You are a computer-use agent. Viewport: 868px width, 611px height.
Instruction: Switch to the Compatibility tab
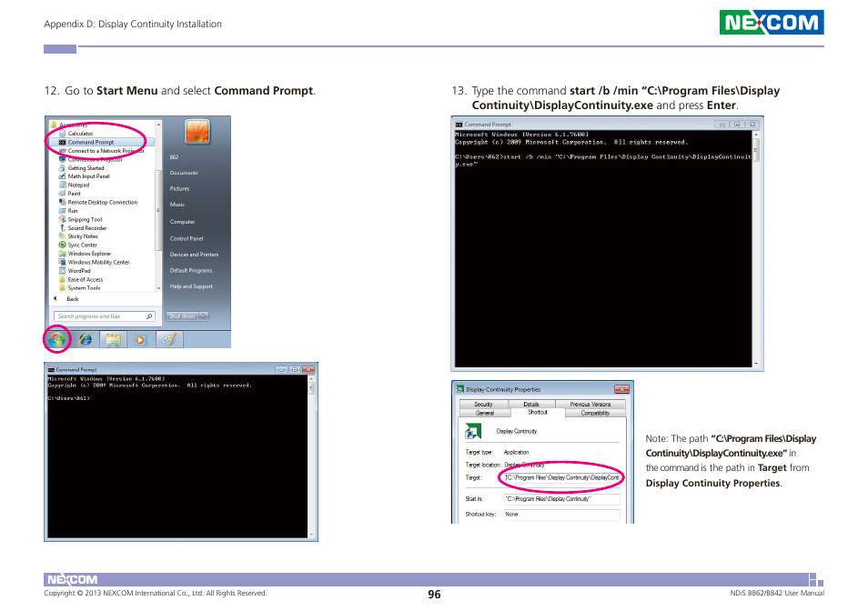pyautogui.click(x=595, y=412)
